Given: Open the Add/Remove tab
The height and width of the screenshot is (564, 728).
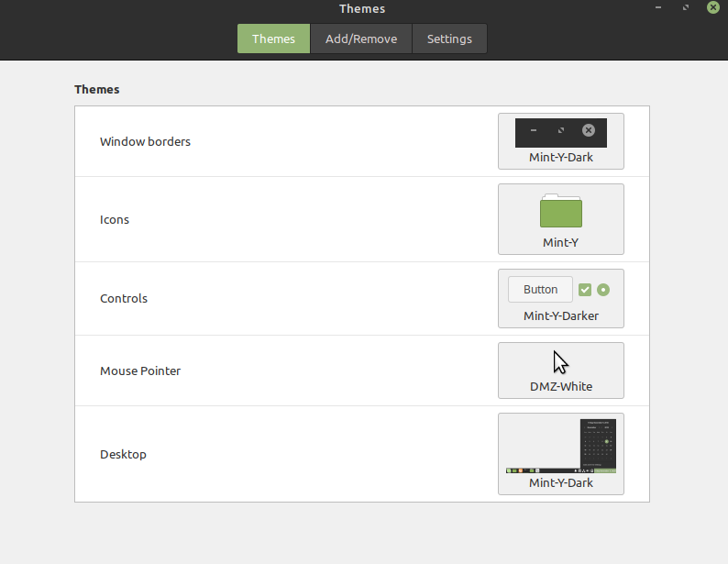Looking at the screenshot, I should [x=361, y=39].
